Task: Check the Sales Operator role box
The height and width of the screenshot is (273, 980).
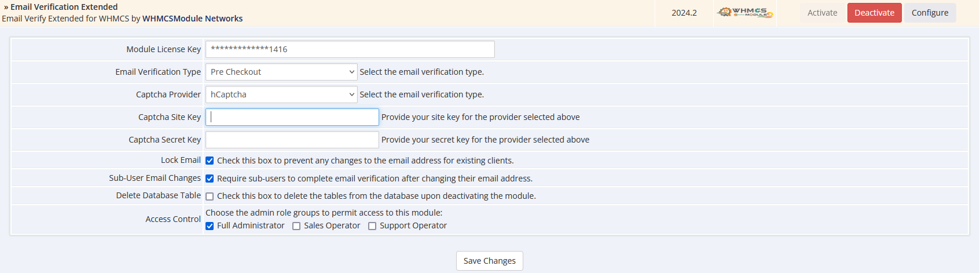Action: pos(296,226)
